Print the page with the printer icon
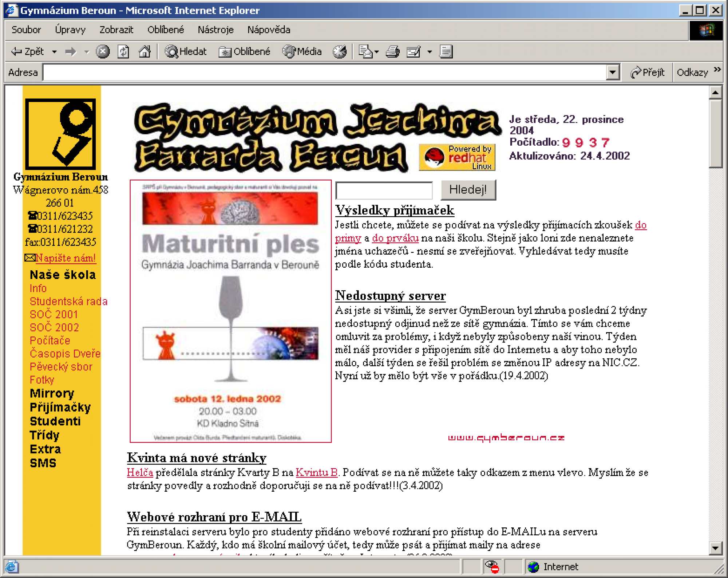This screenshot has height=578, width=728. pos(392,51)
